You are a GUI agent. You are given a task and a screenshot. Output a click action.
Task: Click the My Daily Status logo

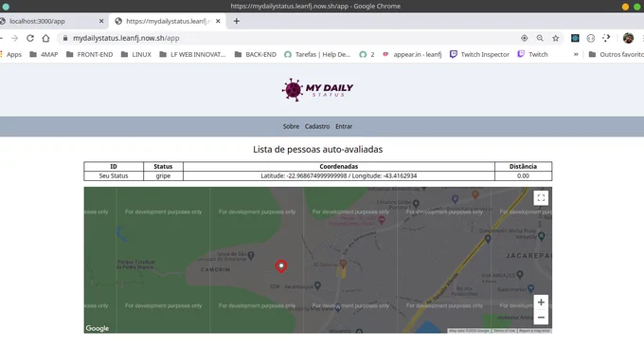point(317,89)
